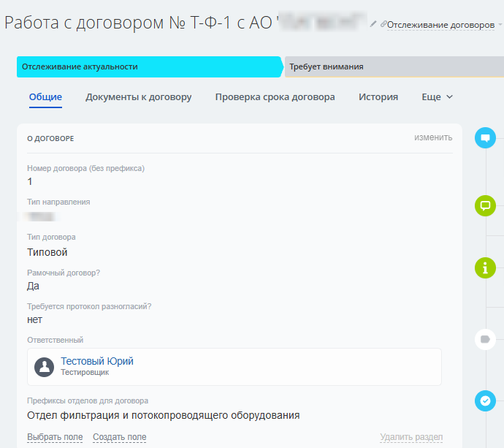This screenshot has height=448, width=504.
Task: Click the Типовой contract type value
Action: coord(47,252)
